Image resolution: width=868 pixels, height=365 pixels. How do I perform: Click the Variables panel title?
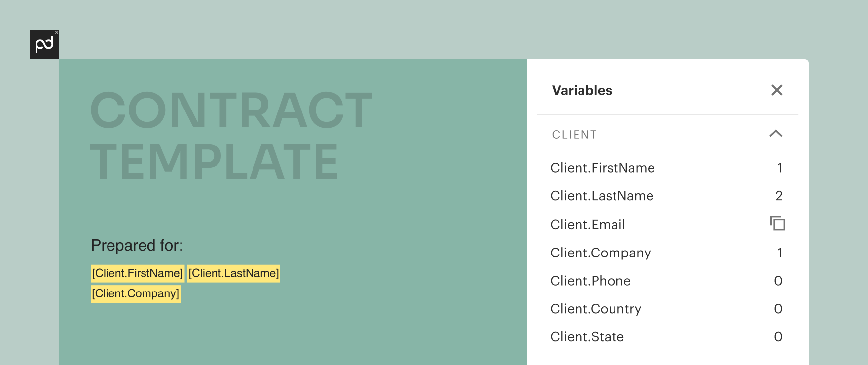582,90
